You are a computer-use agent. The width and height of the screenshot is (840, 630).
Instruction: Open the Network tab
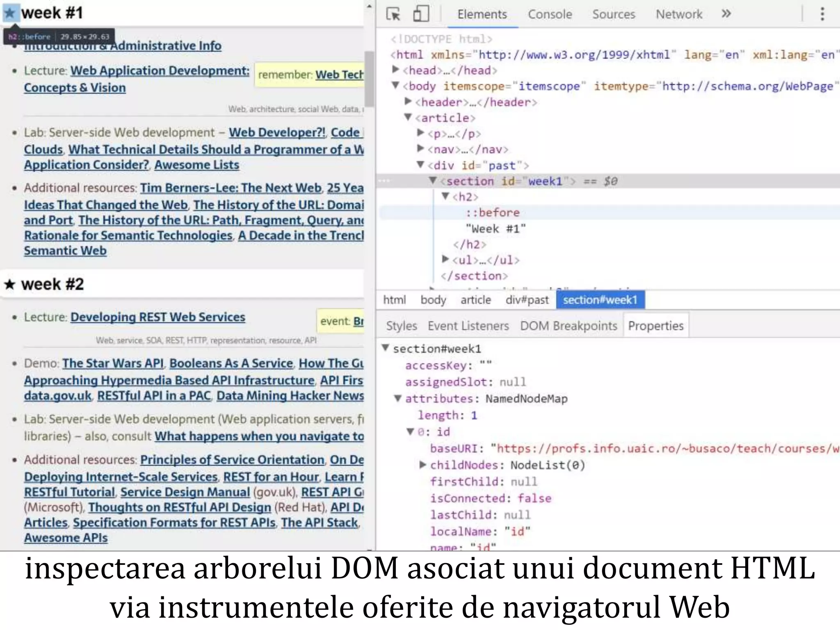point(679,14)
